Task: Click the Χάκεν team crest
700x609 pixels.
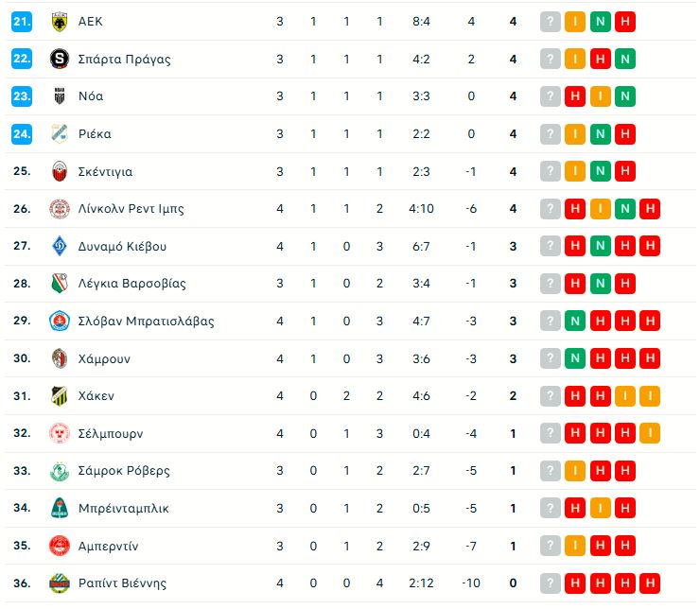Action: [x=60, y=395]
